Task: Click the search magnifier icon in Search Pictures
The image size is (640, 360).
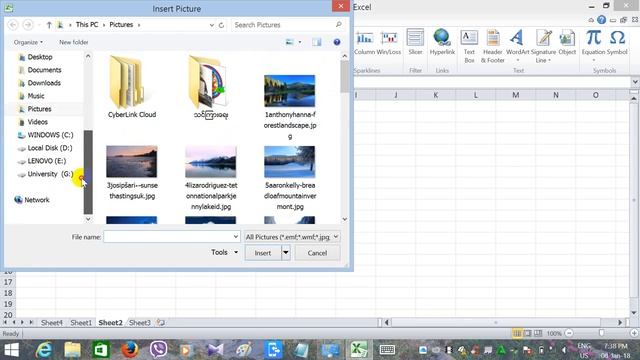Action: (x=338, y=24)
